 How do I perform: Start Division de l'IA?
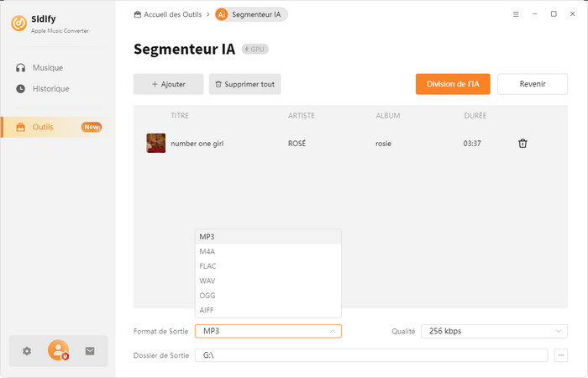point(453,84)
